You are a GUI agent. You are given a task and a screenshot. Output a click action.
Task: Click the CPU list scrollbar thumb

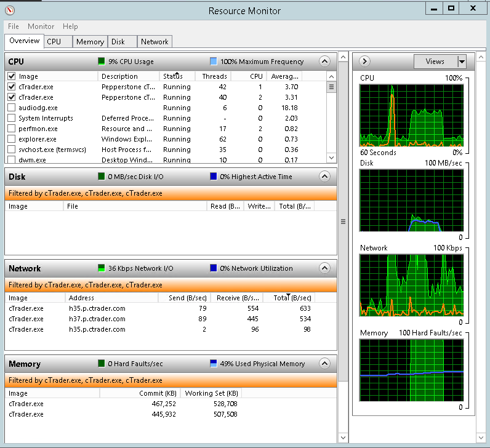click(x=332, y=87)
